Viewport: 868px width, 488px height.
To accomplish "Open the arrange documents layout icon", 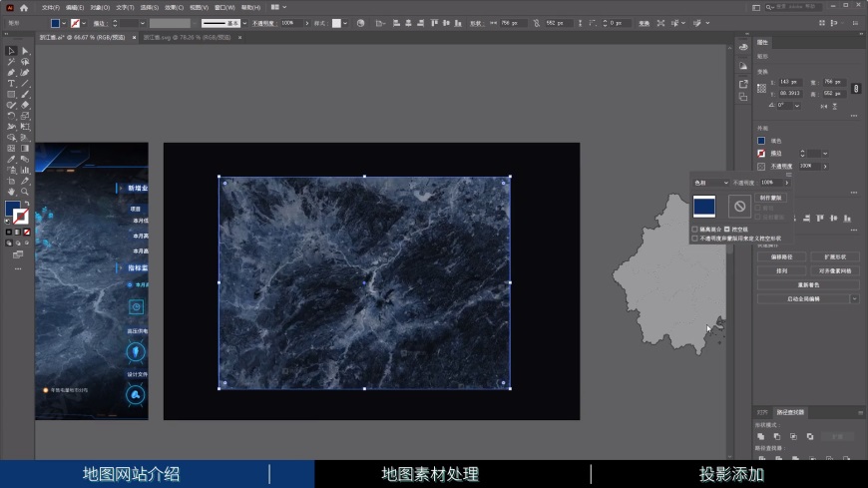I will pyautogui.click(x=278, y=7).
